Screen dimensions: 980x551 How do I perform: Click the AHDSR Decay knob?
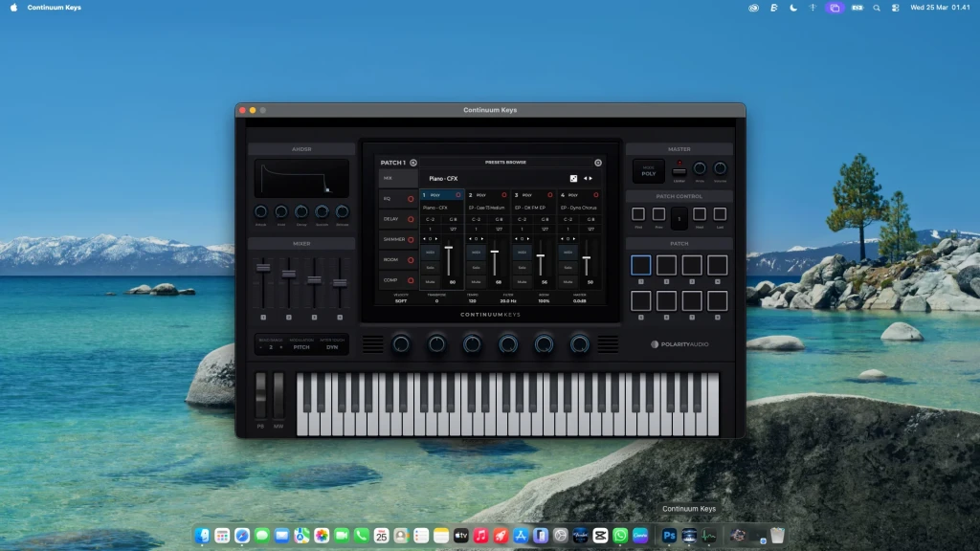tap(301, 211)
